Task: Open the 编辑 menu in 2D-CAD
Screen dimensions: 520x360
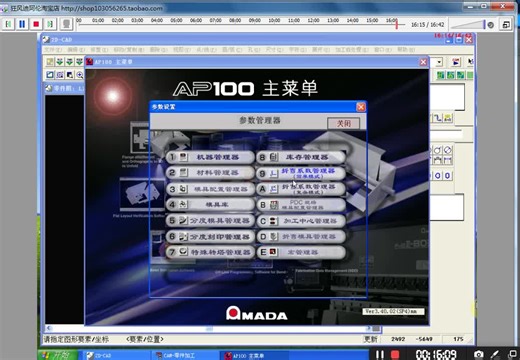Action: (76, 50)
